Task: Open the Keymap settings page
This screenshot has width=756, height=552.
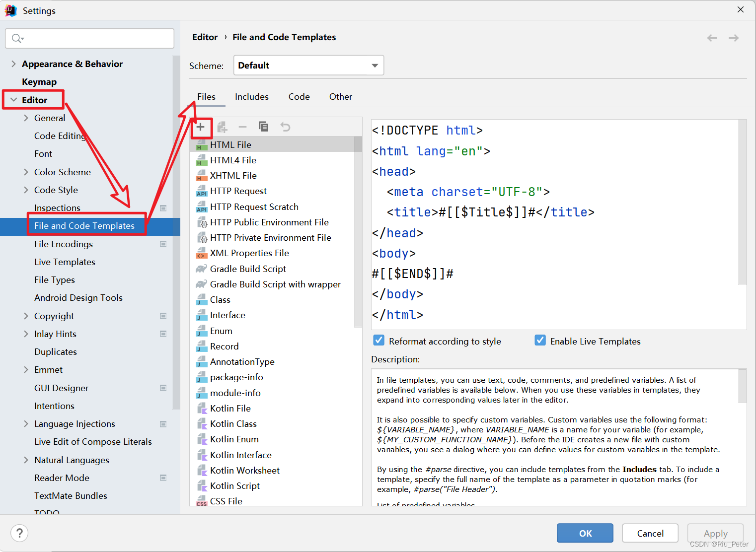Action: (x=39, y=82)
